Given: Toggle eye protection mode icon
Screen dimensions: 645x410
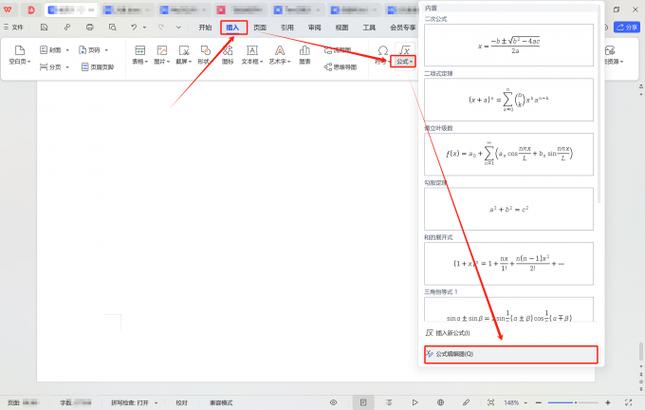Looking at the screenshot, I should [334, 402].
